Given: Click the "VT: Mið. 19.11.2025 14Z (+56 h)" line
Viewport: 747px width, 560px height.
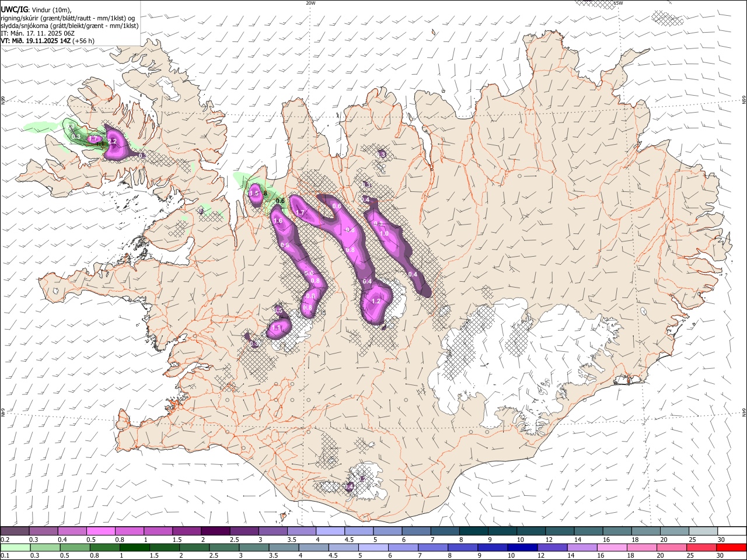Looking at the screenshot, I should pos(48,41).
